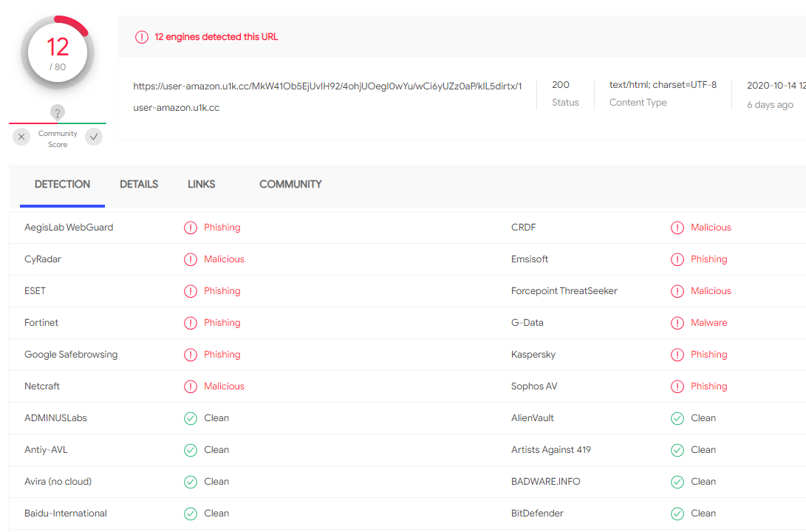Click the Phishing verdict for Fortinet

(222, 323)
